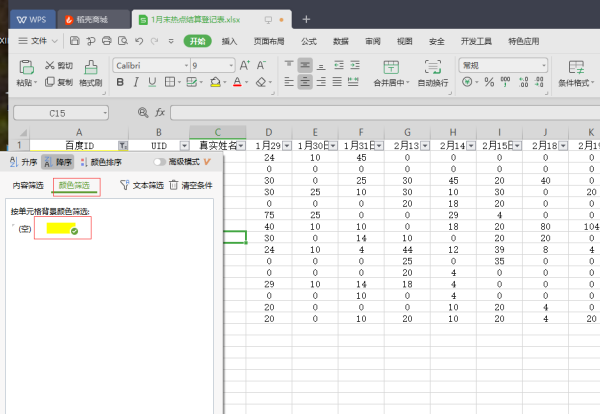The width and height of the screenshot is (600, 414).
Task: Open the 插入 ribbon tab
Action: [229, 41]
